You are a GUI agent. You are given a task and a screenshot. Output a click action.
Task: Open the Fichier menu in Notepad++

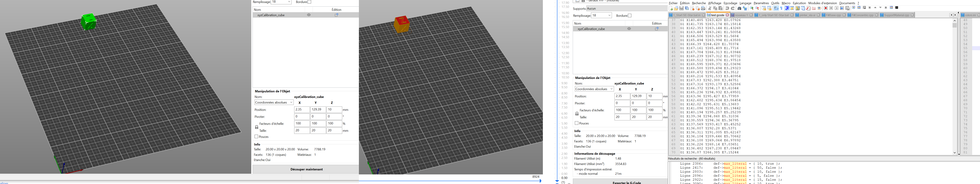[673, 3]
